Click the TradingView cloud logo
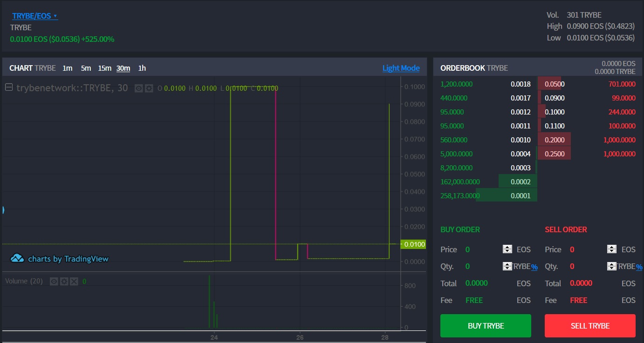This screenshot has height=343, width=644. coord(17,258)
